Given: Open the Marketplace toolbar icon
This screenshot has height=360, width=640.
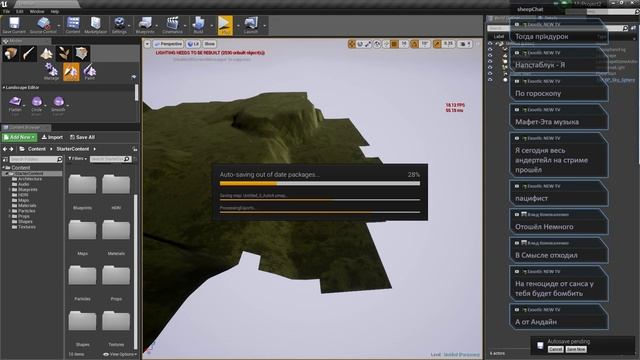Looking at the screenshot, I should (96, 25).
